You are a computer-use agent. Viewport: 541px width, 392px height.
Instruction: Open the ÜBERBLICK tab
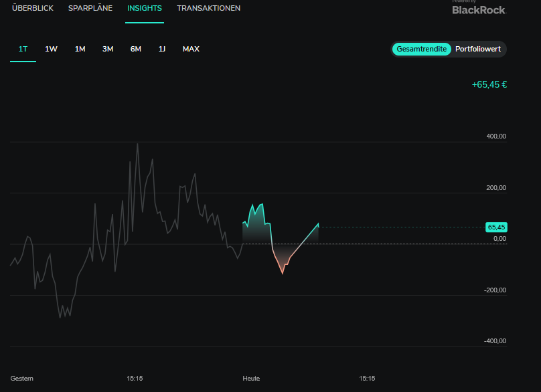click(32, 9)
